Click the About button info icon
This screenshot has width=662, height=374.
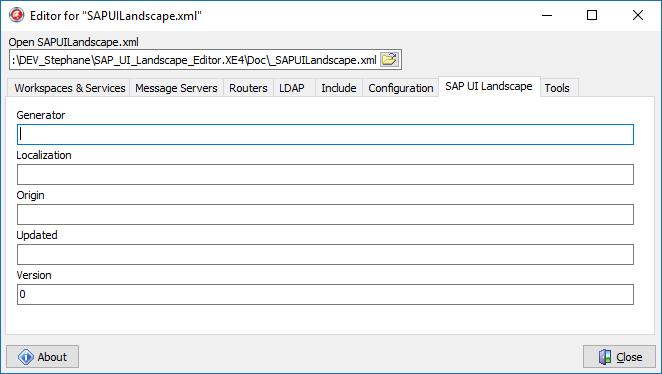(x=26, y=357)
